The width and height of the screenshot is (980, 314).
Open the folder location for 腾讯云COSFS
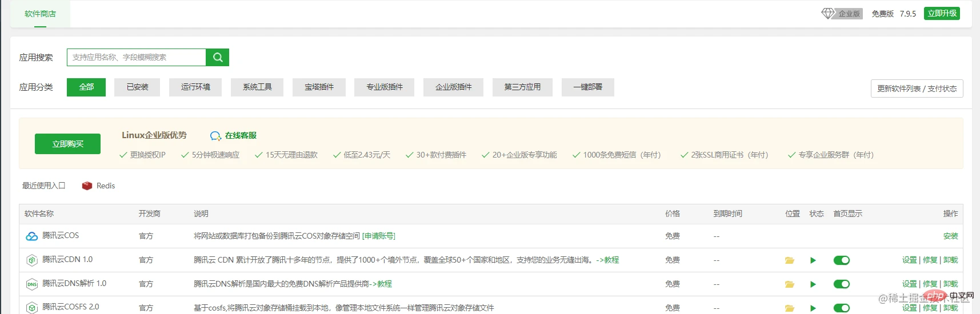(790, 308)
